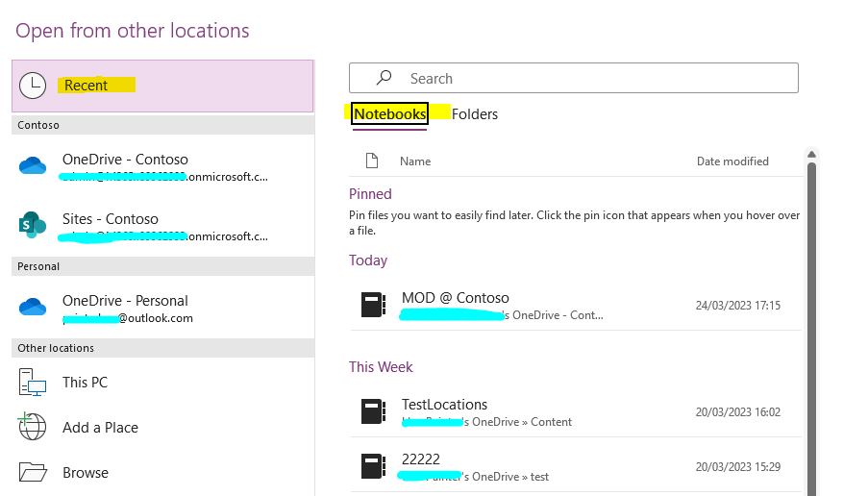Click the Browse label

pyautogui.click(x=86, y=473)
